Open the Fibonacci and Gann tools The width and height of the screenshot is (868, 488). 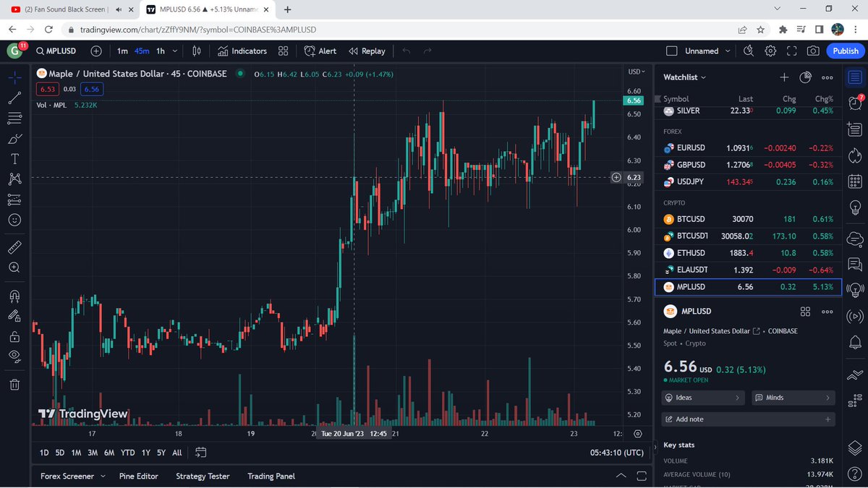coord(14,118)
